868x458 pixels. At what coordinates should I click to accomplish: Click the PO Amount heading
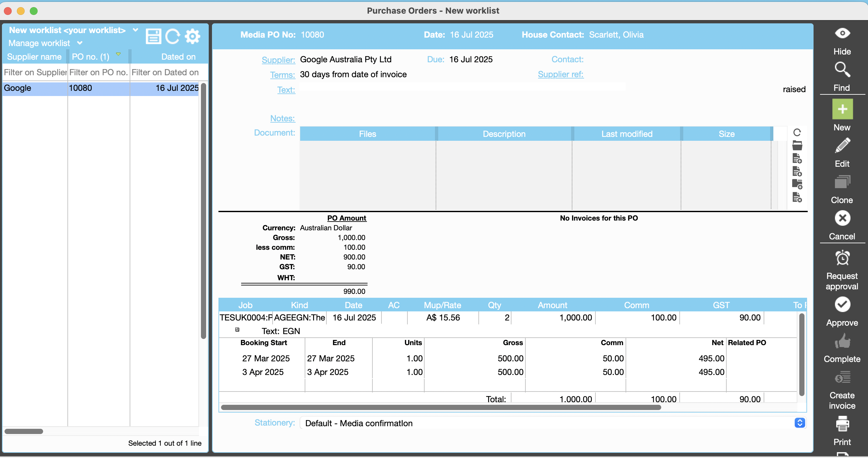(346, 218)
